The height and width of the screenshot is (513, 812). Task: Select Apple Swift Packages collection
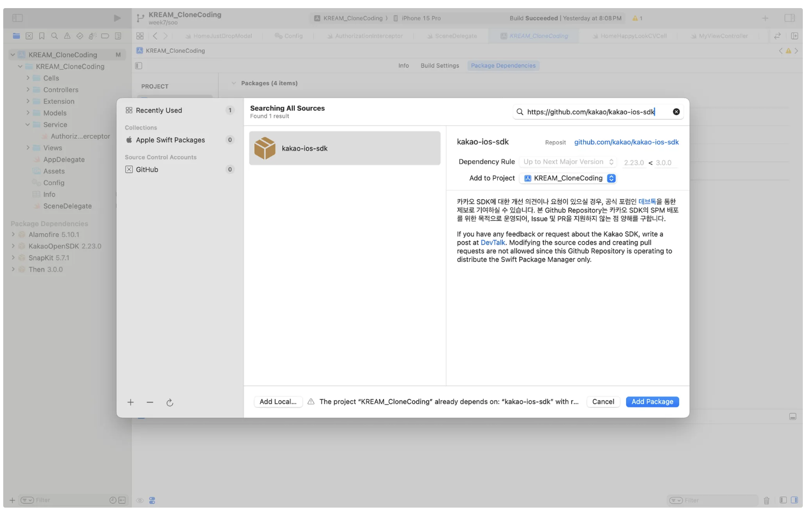click(x=179, y=140)
